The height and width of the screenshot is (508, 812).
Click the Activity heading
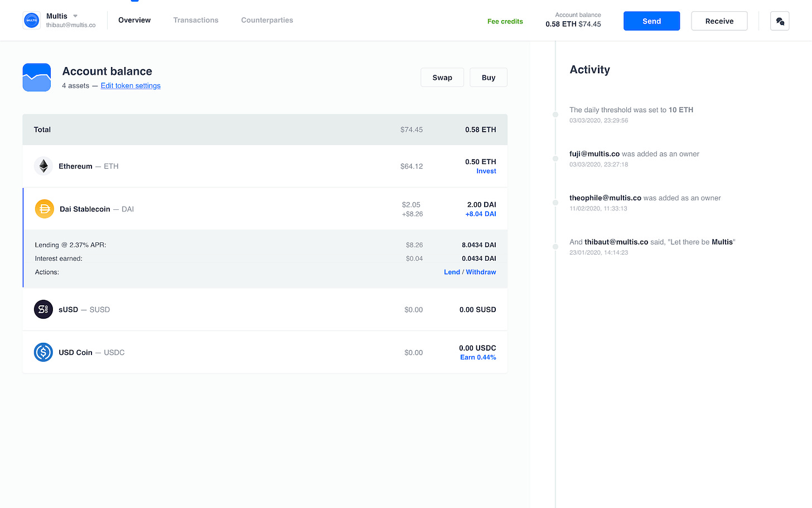coord(590,70)
